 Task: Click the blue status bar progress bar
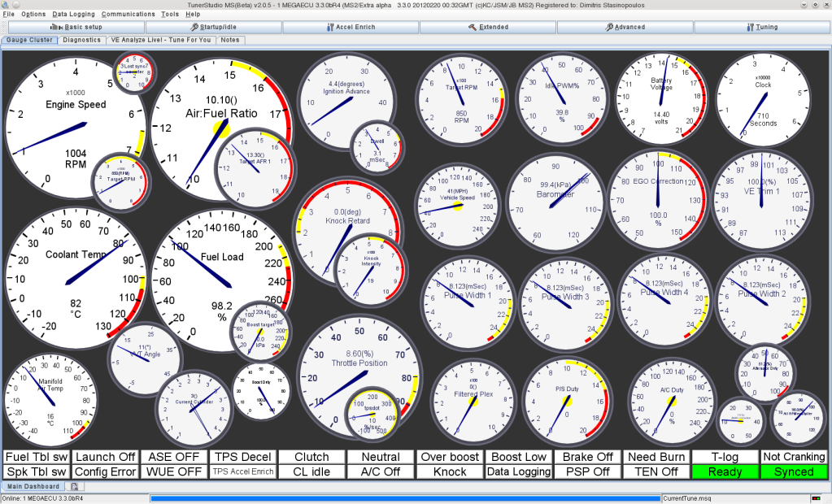pos(405,498)
